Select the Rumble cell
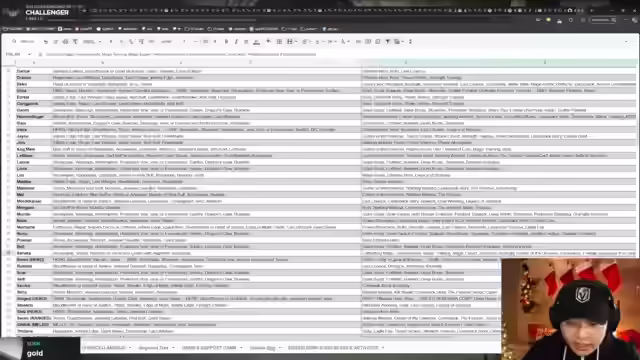 tap(33, 266)
